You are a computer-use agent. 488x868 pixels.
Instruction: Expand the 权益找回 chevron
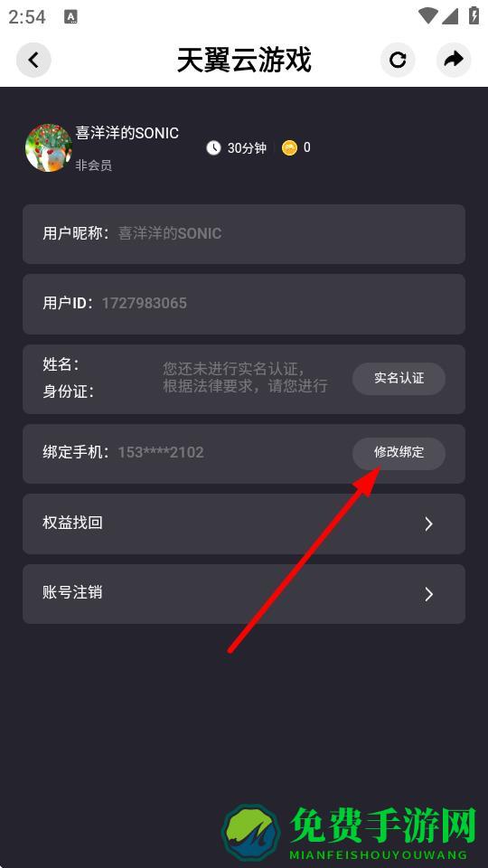tap(428, 524)
